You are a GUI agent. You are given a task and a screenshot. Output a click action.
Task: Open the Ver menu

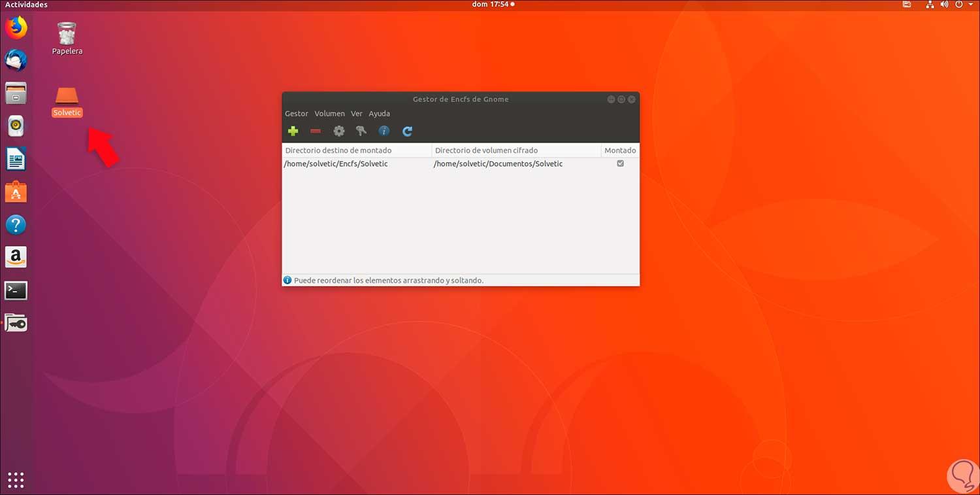tap(357, 114)
